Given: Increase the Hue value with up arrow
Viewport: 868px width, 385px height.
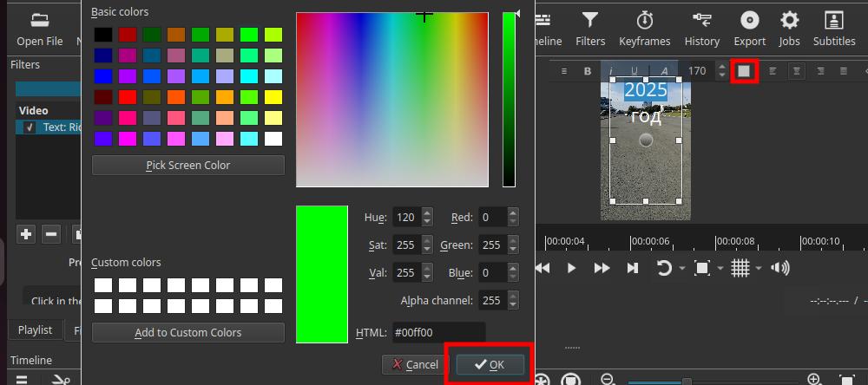Looking at the screenshot, I should point(426,213).
